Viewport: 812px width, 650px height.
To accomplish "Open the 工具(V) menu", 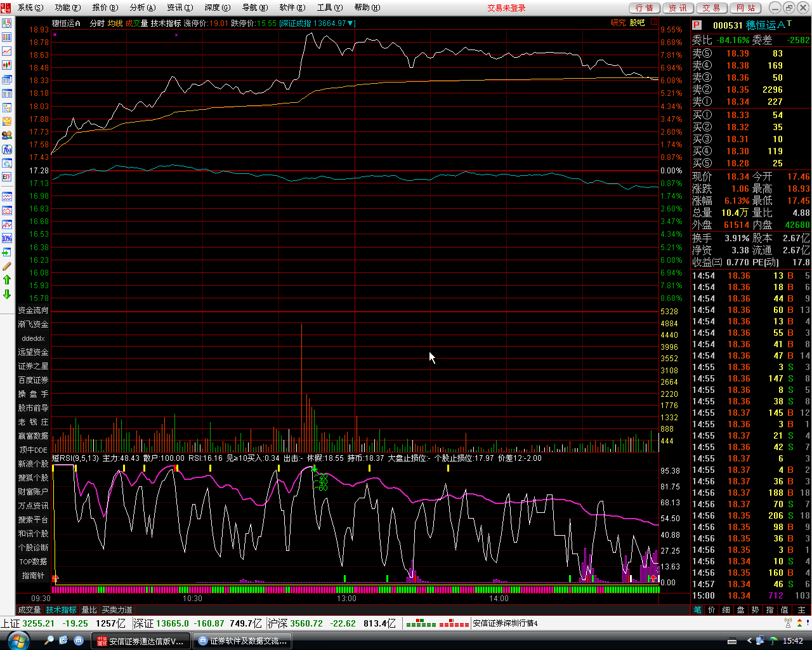I will tap(329, 8).
